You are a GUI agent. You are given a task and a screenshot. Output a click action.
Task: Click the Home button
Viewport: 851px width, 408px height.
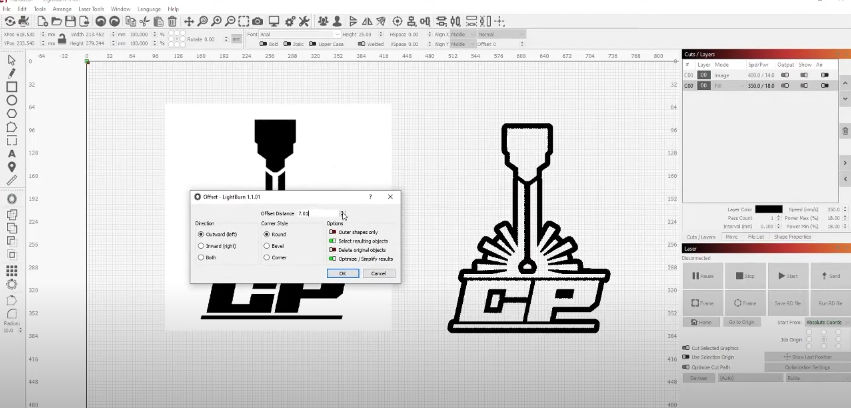[x=701, y=322]
